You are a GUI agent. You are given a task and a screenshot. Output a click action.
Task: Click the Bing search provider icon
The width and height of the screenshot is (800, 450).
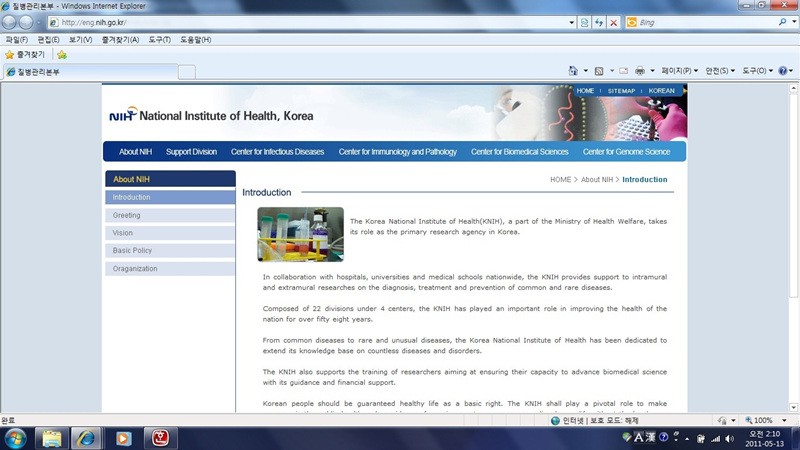point(632,22)
